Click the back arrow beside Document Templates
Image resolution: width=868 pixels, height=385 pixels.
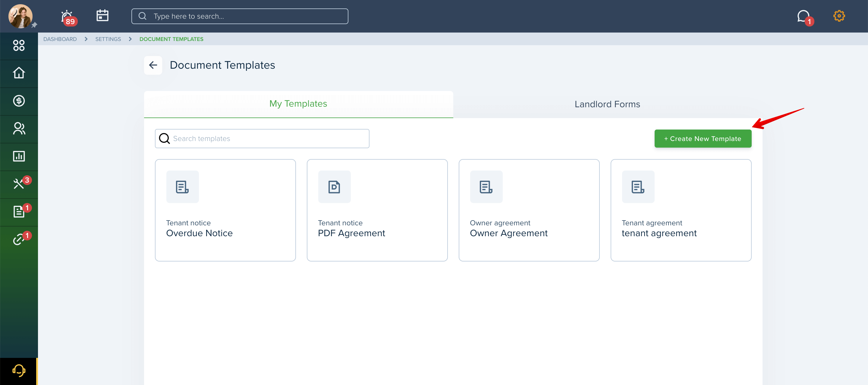tap(153, 65)
